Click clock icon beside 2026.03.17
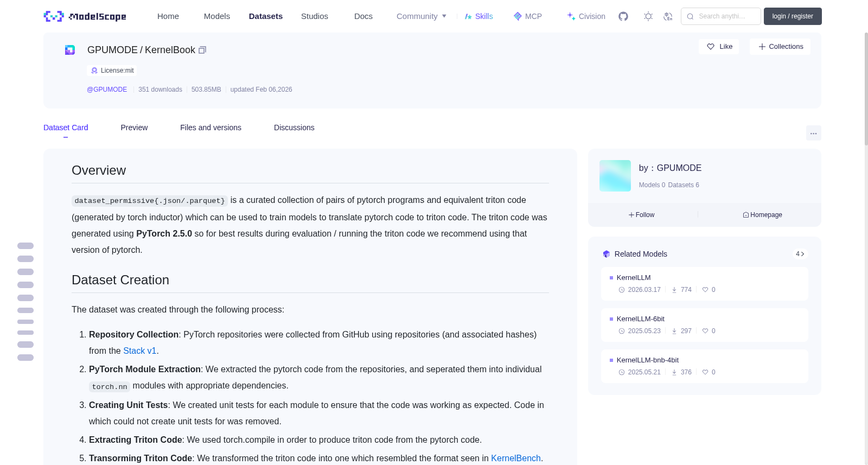The width and height of the screenshot is (868, 465). pos(622,290)
